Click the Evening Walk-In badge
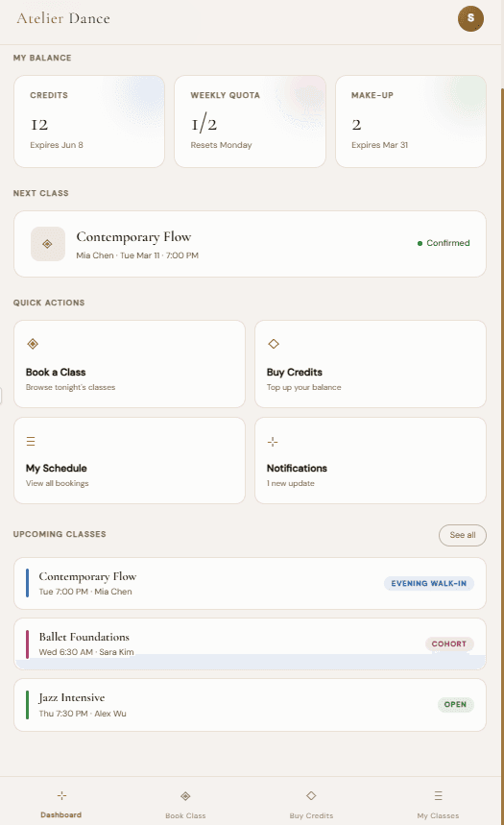 point(429,584)
